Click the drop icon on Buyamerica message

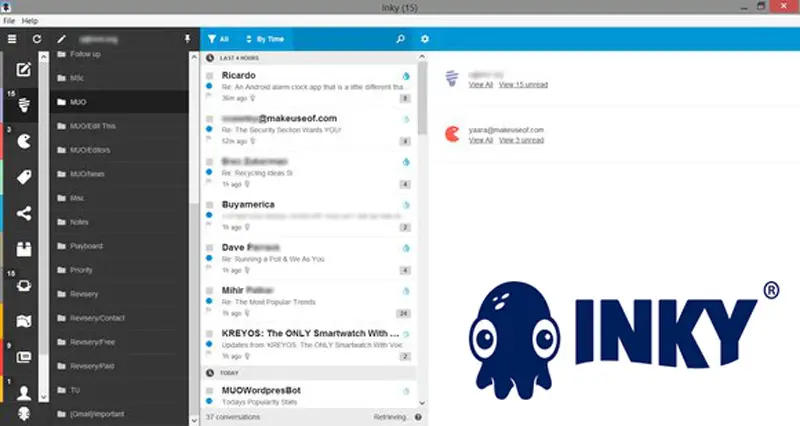tap(406, 205)
